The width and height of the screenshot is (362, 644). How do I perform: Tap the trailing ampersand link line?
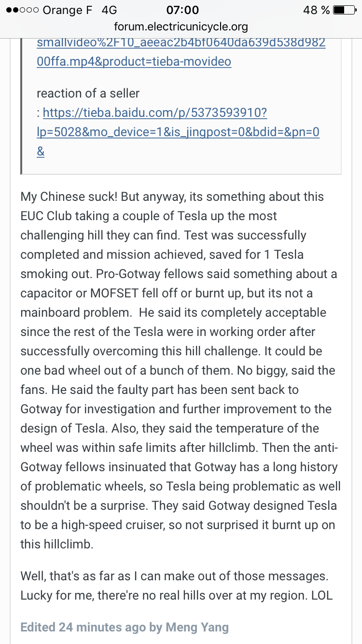coord(41,152)
